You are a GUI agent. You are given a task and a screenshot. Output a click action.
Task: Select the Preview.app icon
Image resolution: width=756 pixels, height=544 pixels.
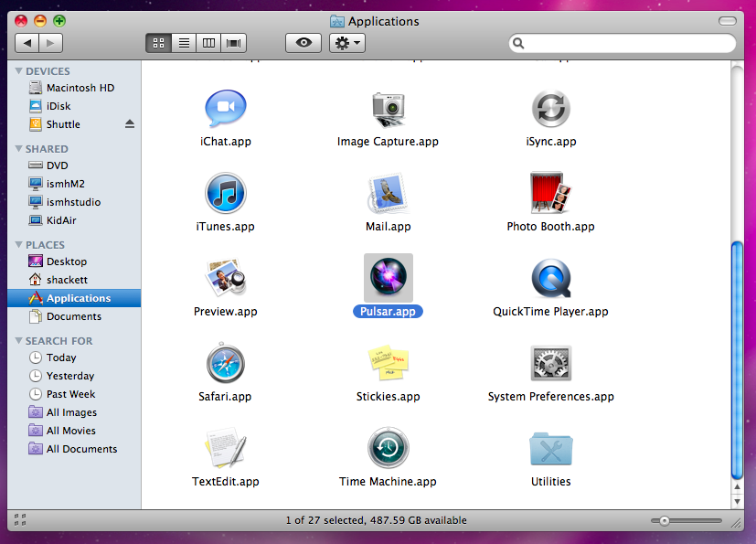pyautogui.click(x=226, y=277)
